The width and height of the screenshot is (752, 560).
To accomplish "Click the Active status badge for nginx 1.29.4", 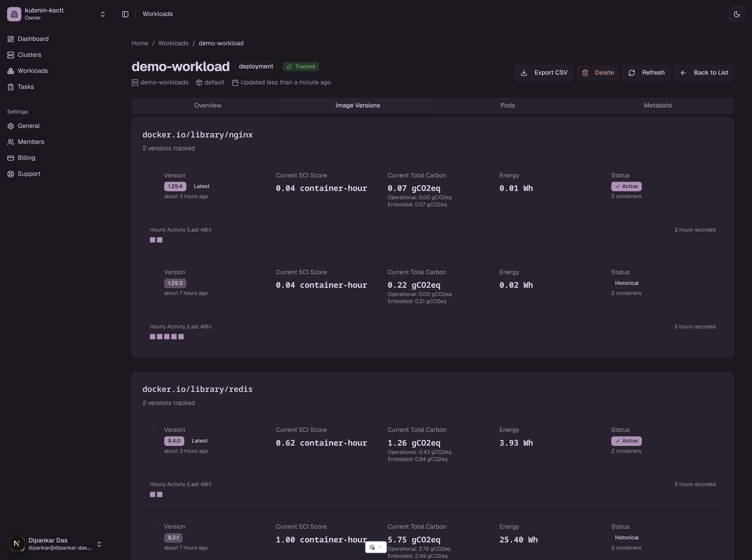I will pyautogui.click(x=626, y=187).
